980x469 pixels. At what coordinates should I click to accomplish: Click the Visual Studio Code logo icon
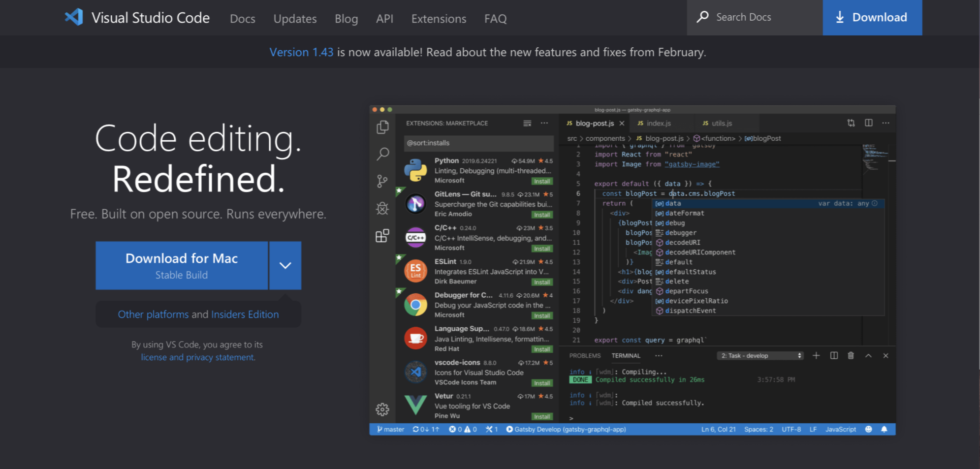click(74, 17)
